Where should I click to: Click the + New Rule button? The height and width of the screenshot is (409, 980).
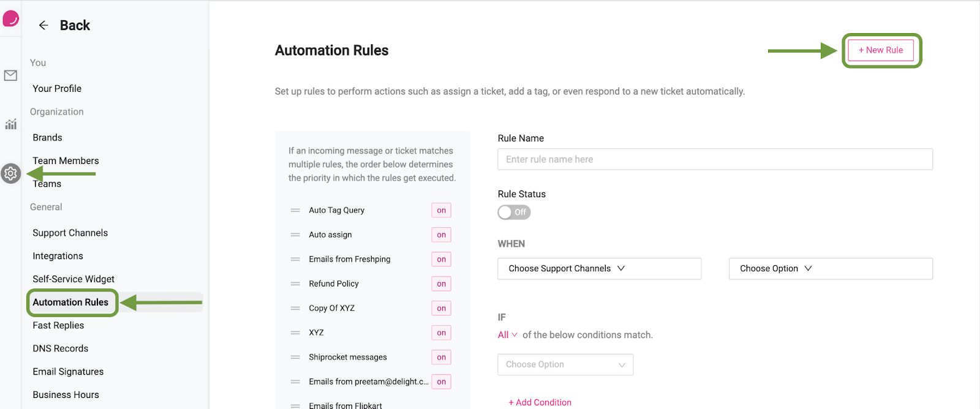tap(881, 50)
